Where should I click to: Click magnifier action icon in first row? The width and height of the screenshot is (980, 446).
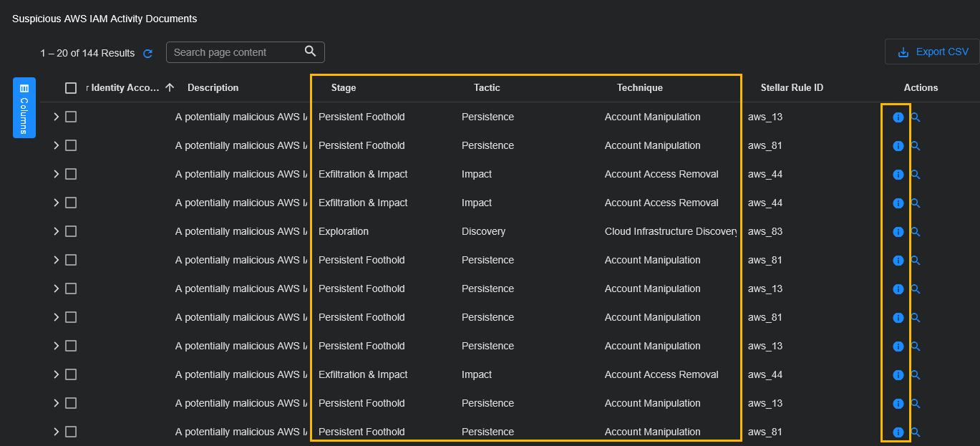pyautogui.click(x=916, y=117)
